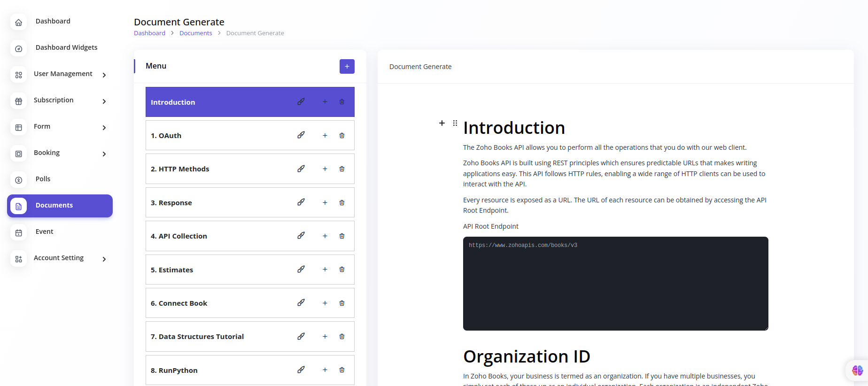This screenshot has width=868, height=386.
Task: Click link icon on 7. Data Structures Tutorial
Action: (x=301, y=336)
